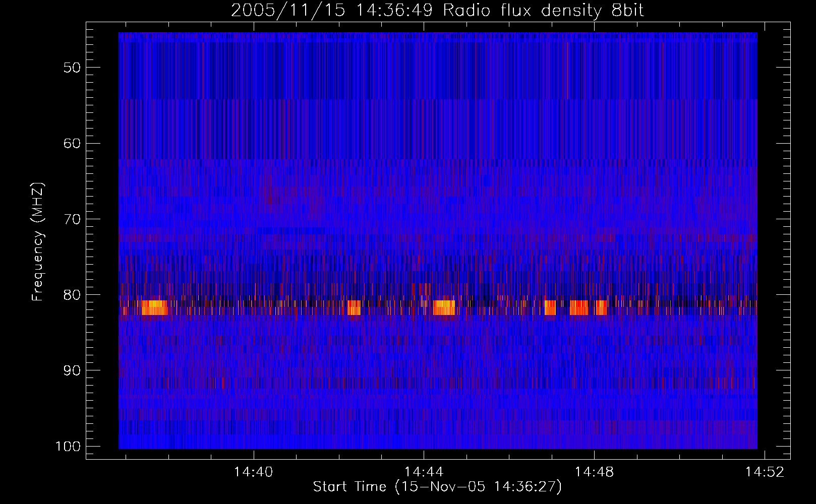The width and height of the screenshot is (816, 504).
Task: Click the 14:52 time tick label
Action: [x=765, y=472]
